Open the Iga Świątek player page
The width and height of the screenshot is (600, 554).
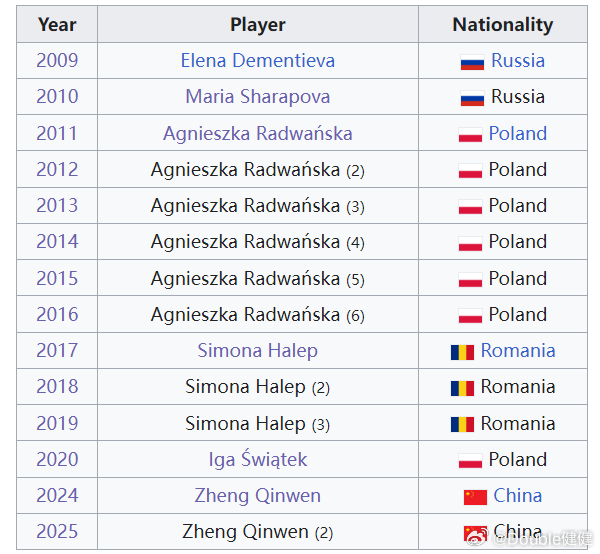point(258,459)
